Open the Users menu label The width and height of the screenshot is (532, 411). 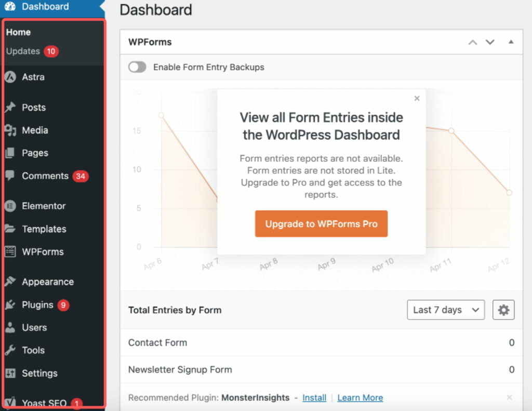[34, 327]
